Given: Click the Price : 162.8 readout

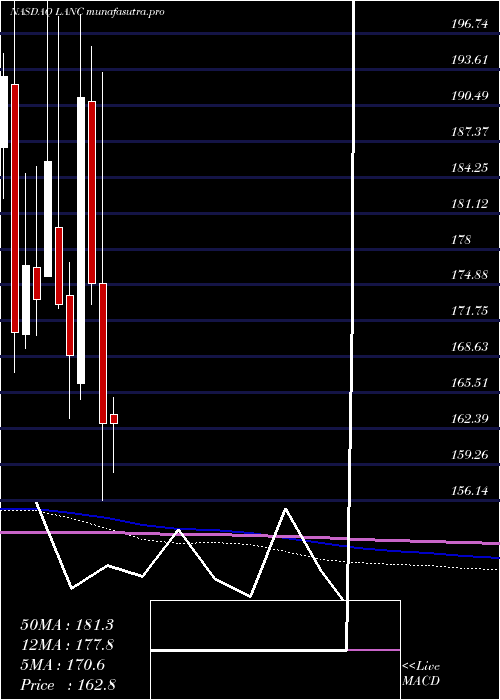Looking at the screenshot, I should (x=68, y=685).
